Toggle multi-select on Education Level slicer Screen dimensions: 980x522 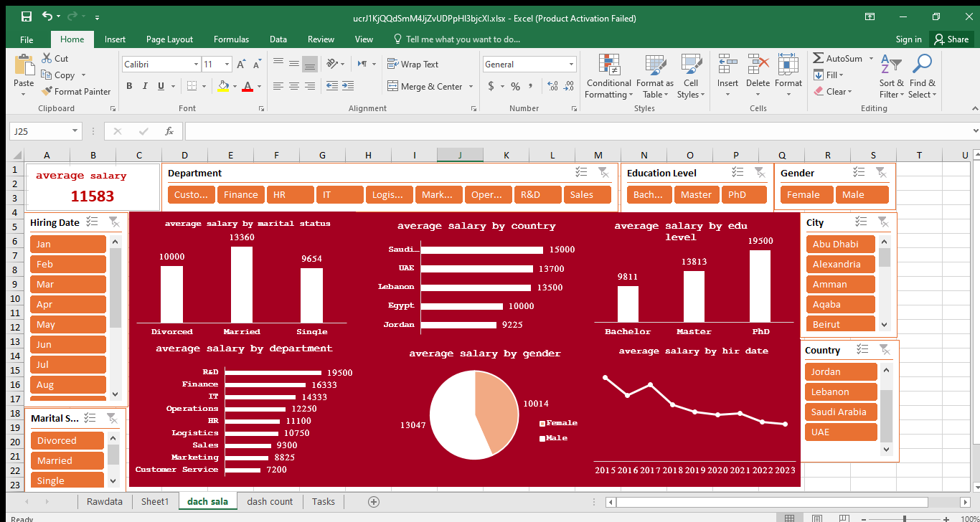pyautogui.click(x=737, y=173)
